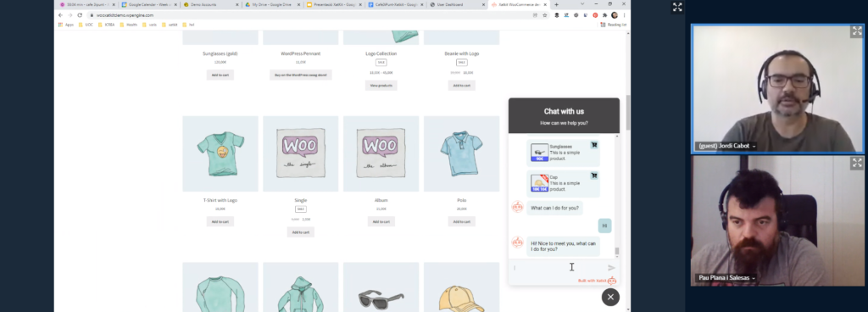
Task: Expand Pau Plana's video tile to fullscreen
Action: pyautogui.click(x=856, y=163)
